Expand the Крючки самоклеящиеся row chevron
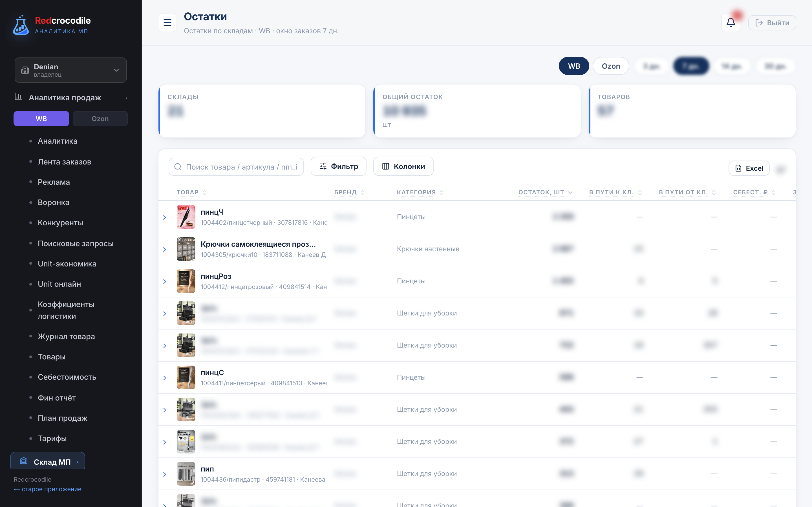 [x=165, y=250]
